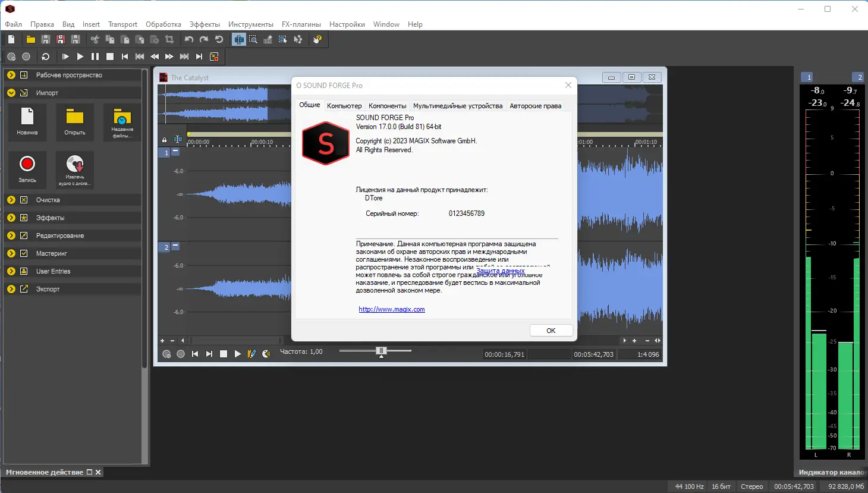Viewport: 868px width, 493px height.
Task: Click the Запись record icon
Action: click(27, 169)
